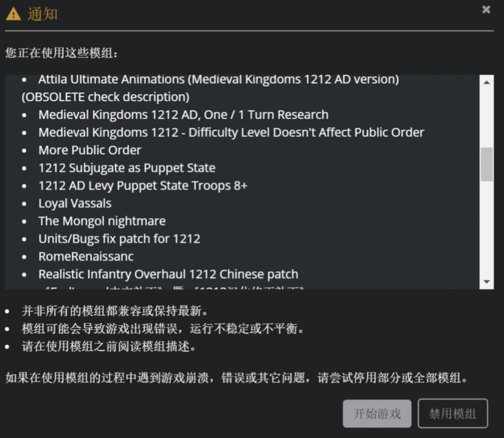Select 1212 AD Levy Puppet State Troops
This screenshot has height=438, width=504.
pyautogui.click(x=143, y=185)
